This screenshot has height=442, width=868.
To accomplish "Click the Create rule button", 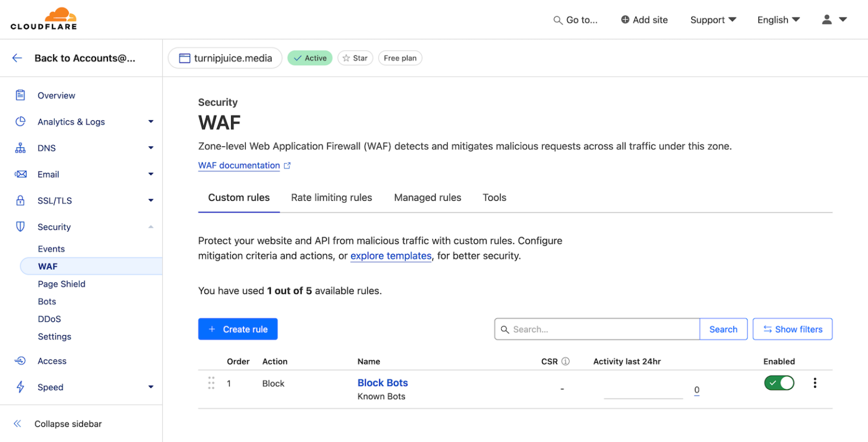I will 237,329.
